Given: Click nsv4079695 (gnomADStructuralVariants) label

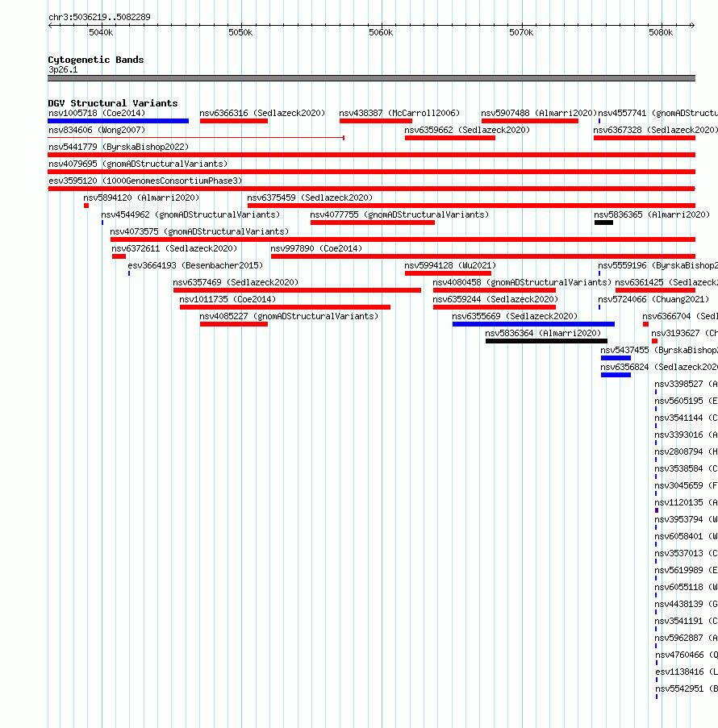Looking at the screenshot, I should click(138, 164).
